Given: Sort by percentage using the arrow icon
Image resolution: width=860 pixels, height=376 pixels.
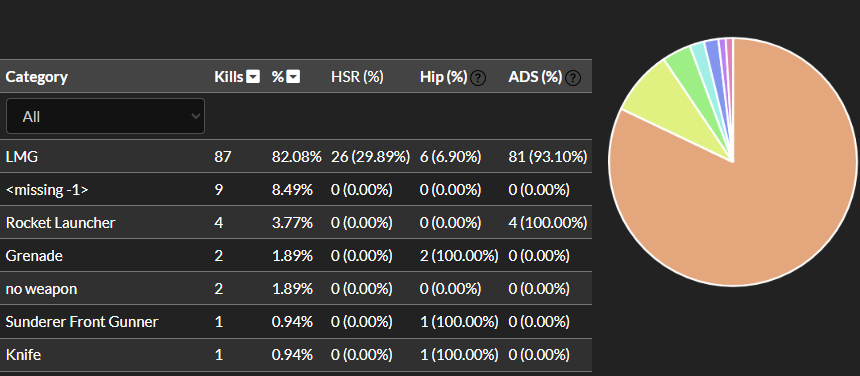Looking at the screenshot, I should (293, 77).
